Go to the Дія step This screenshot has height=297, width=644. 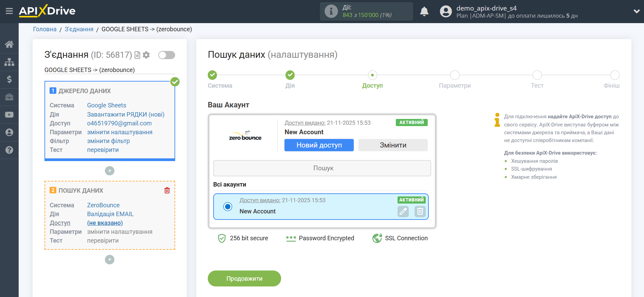pos(290,75)
